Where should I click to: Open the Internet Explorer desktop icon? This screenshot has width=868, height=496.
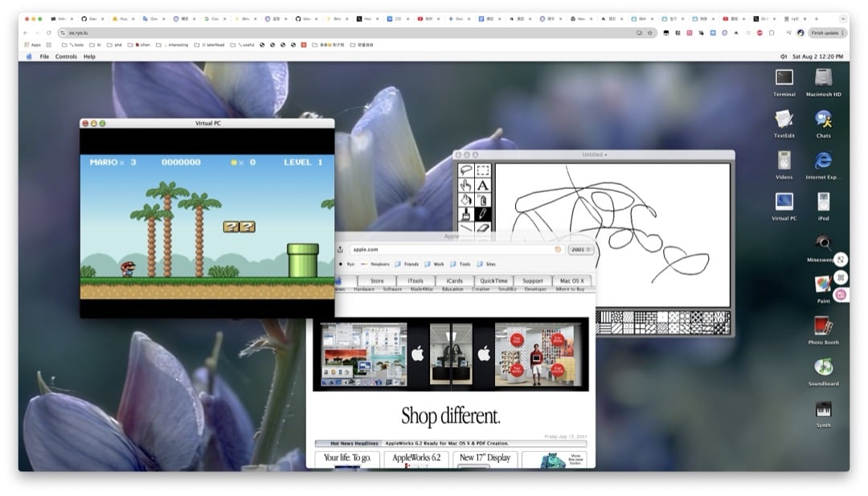pyautogui.click(x=823, y=165)
